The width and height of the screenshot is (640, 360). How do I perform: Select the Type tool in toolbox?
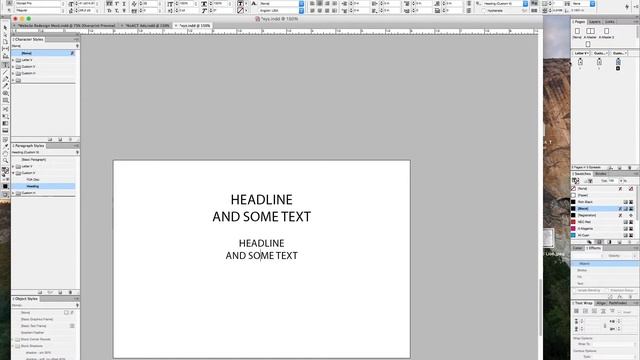(x=5, y=65)
